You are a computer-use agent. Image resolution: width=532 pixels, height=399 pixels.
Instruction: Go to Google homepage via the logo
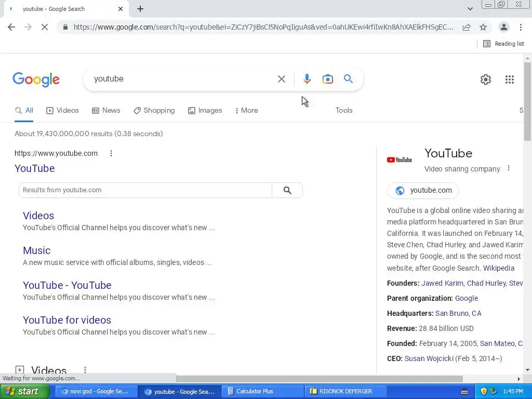[x=36, y=79]
